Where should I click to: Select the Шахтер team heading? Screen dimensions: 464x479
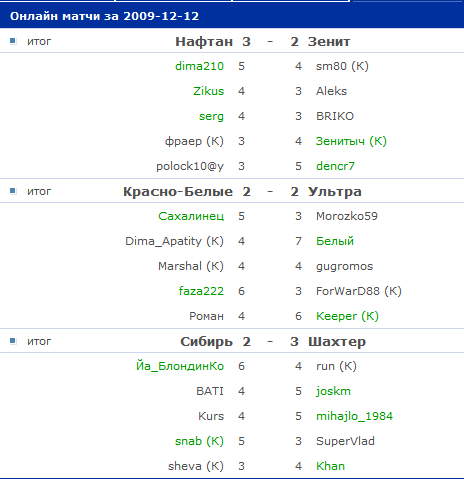click(337, 342)
